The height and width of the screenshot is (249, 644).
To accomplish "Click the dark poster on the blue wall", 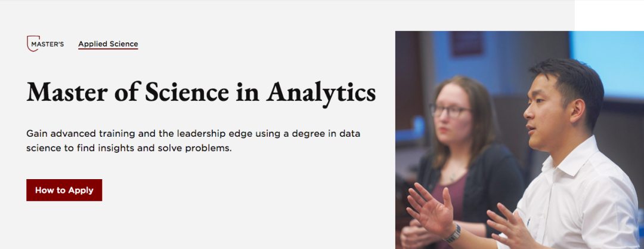I will (467, 43).
